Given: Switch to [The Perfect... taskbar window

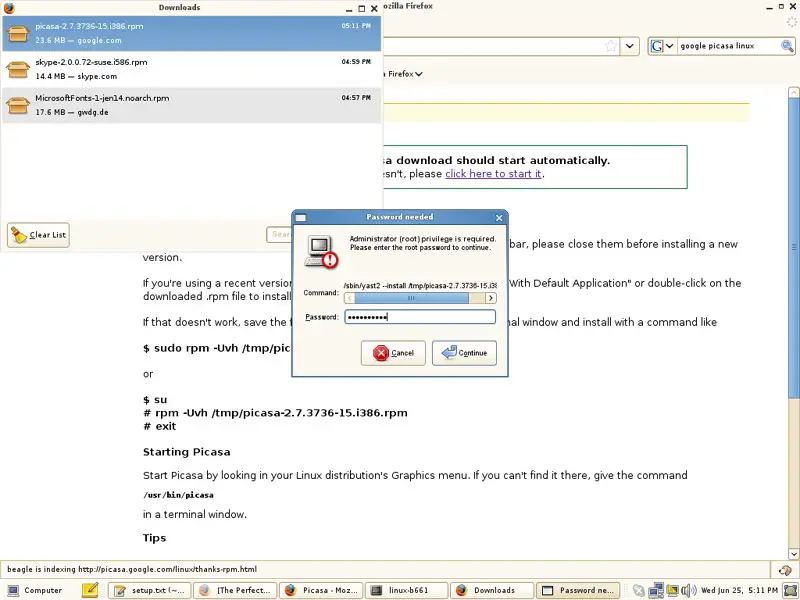Looking at the screenshot, I should 235,590.
